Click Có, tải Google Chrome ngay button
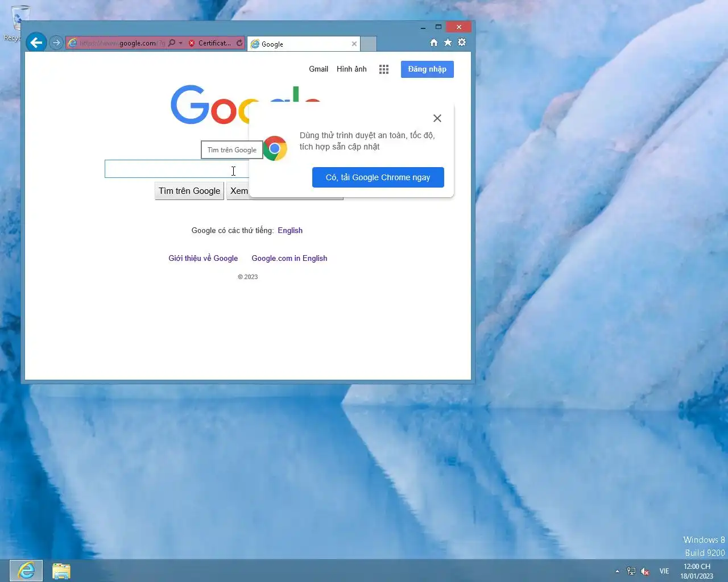The height and width of the screenshot is (582, 728). [x=378, y=177]
